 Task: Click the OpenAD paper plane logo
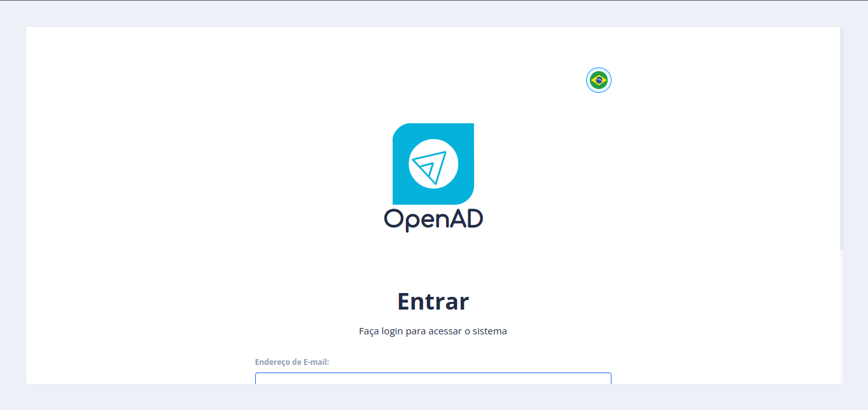(433, 164)
